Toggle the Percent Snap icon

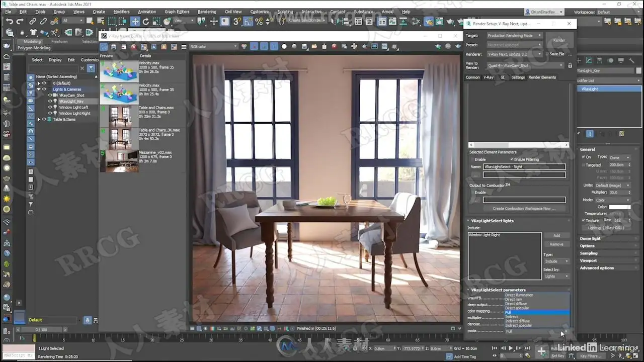click(x=259, y=22)
